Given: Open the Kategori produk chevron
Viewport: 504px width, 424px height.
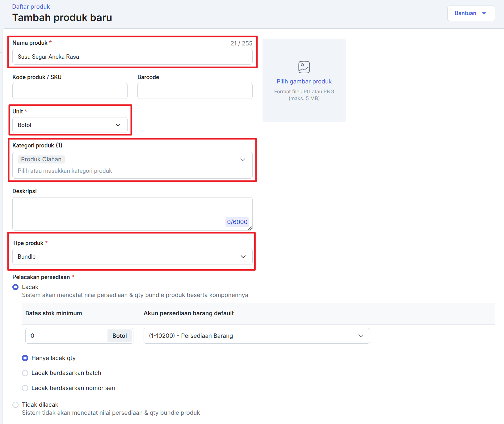Looking at the screenshot, I should (243, 160).
